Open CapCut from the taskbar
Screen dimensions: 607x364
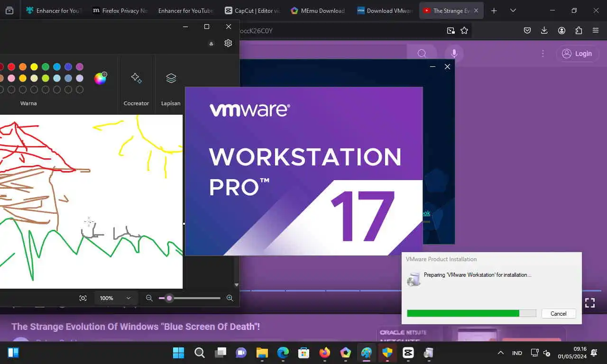pos(408,353)
